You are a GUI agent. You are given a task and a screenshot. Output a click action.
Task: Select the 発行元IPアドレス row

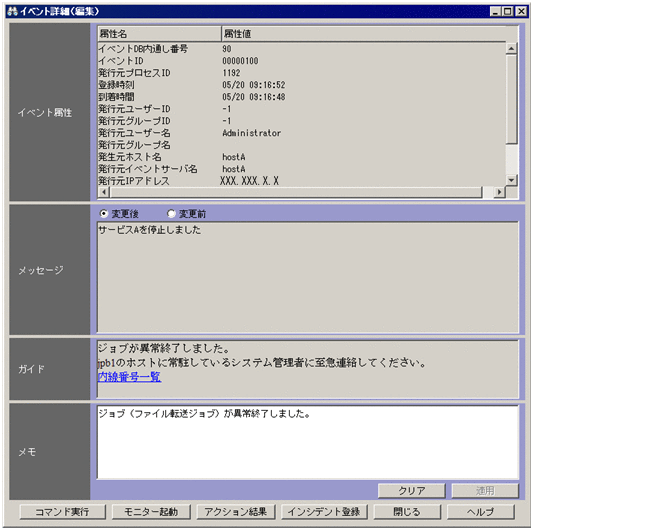301,181
